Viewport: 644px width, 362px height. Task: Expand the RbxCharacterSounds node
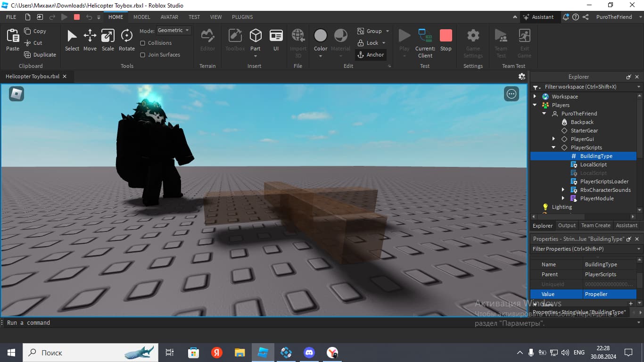[563, 190]
